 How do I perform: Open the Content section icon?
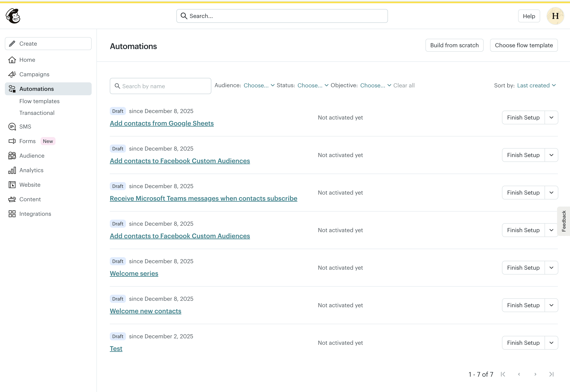(12, 199)
